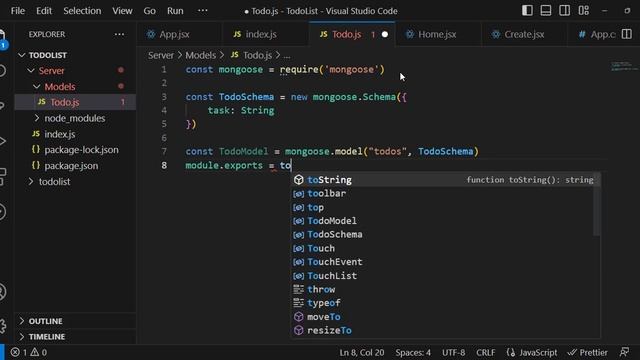Close the unsaved Todo.js tab dot
The image size is (640, 360).
(x=384, y=34)
